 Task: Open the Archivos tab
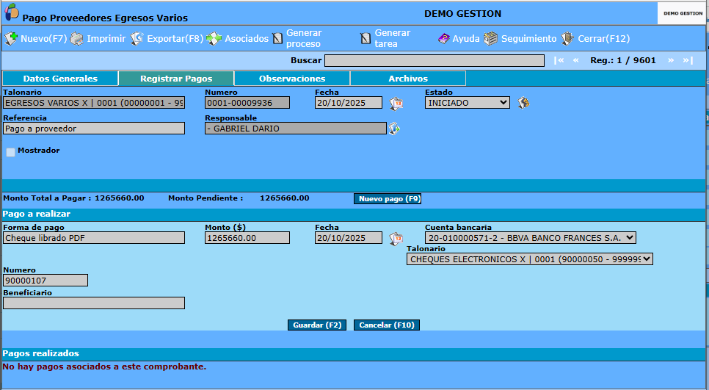pyautogui.click(x=408, y=79)
